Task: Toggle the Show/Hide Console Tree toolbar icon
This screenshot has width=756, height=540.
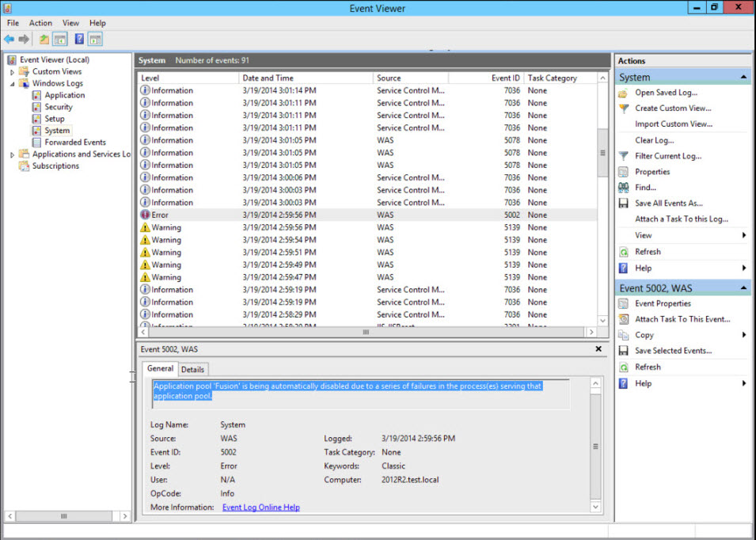Action: 60,39
